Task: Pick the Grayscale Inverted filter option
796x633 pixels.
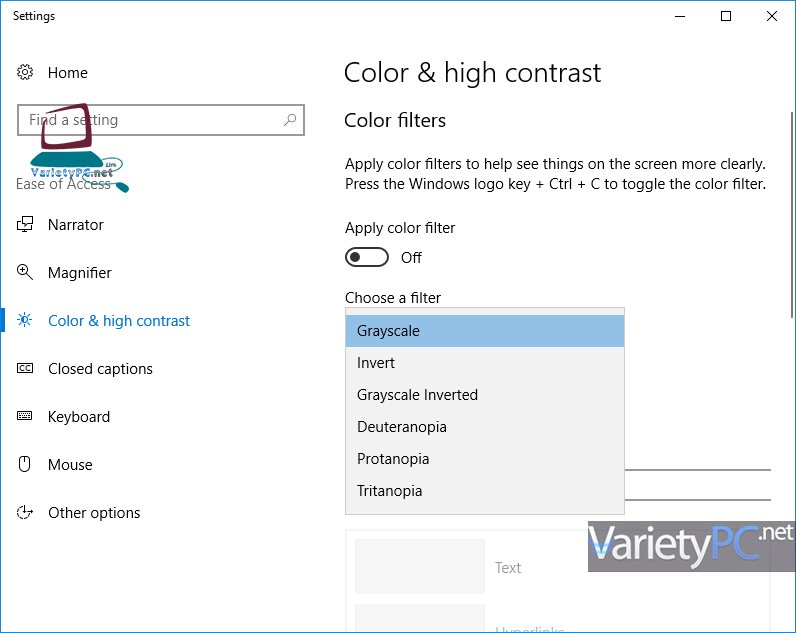Action: (x=484, y=395)
